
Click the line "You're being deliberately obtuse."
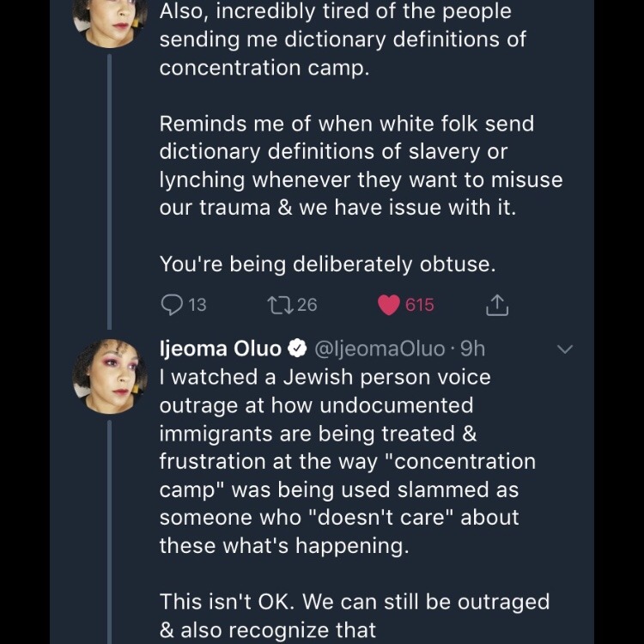(327, 264)
